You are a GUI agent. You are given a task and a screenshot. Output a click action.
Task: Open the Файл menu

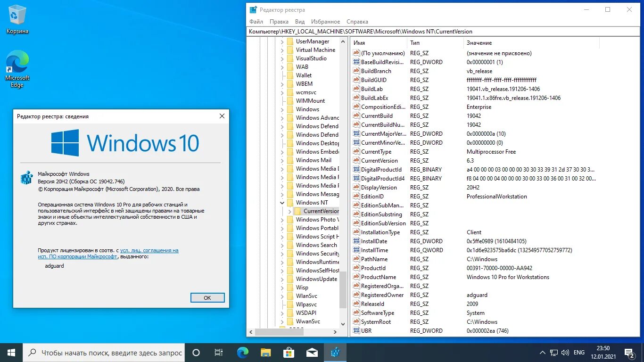click(x=256, y=22)
